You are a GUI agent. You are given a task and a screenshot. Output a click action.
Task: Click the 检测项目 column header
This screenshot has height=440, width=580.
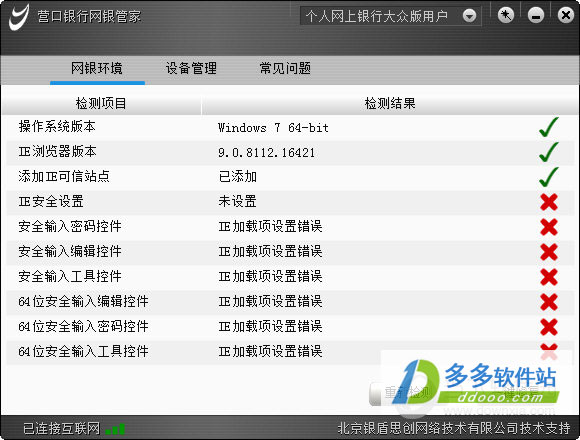(x=101, y=104)
